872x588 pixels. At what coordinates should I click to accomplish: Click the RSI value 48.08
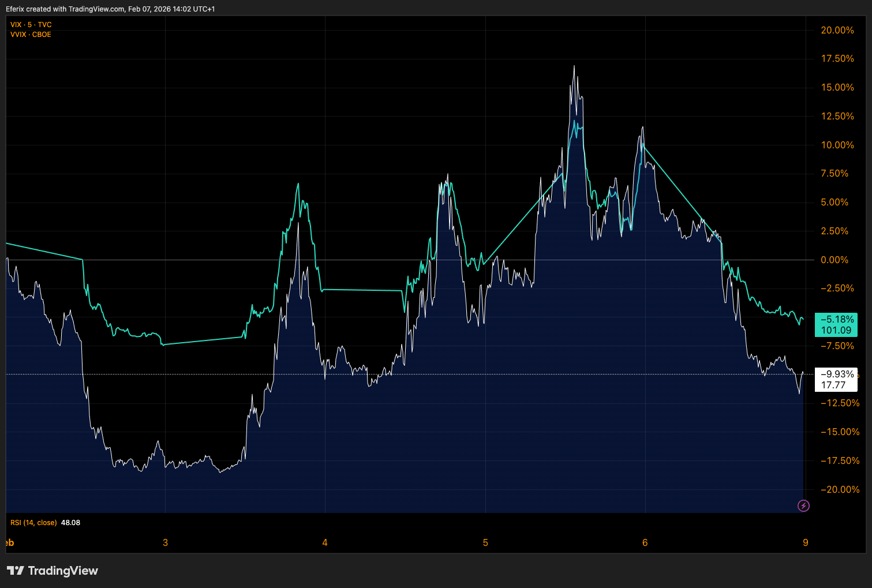point(70,523)
